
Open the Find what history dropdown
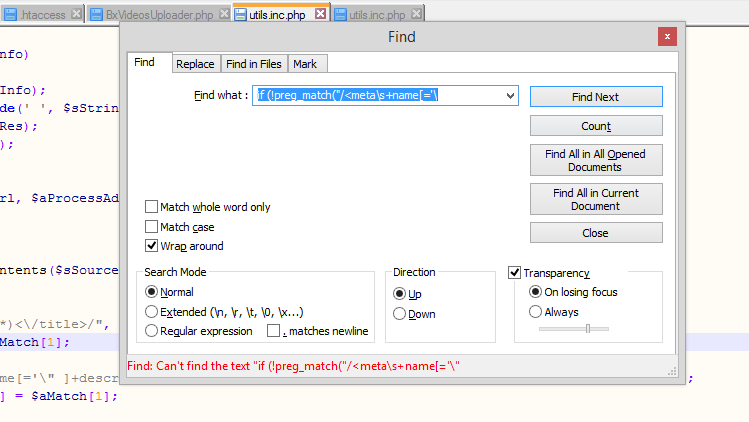(510, 96)
